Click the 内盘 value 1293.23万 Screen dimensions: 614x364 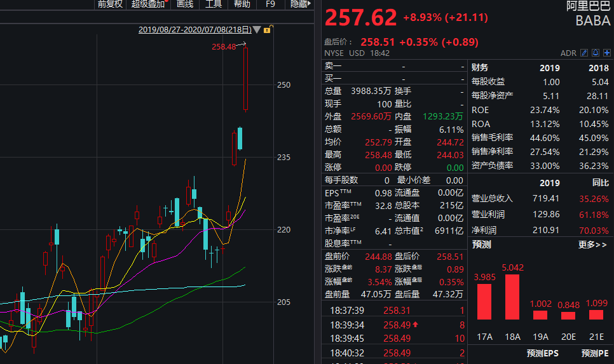click(443, 116)
